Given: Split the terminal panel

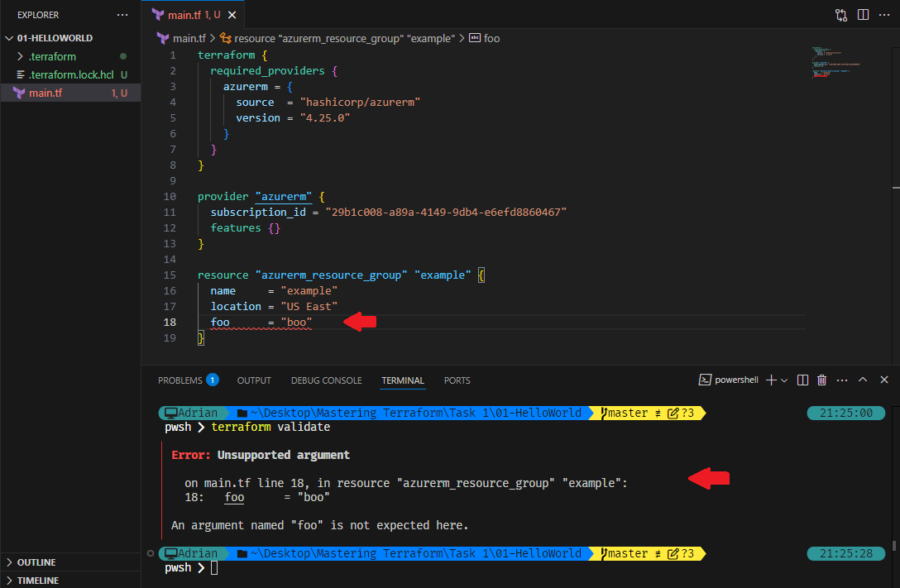Looking at the screenshot, I should (802, 380).
